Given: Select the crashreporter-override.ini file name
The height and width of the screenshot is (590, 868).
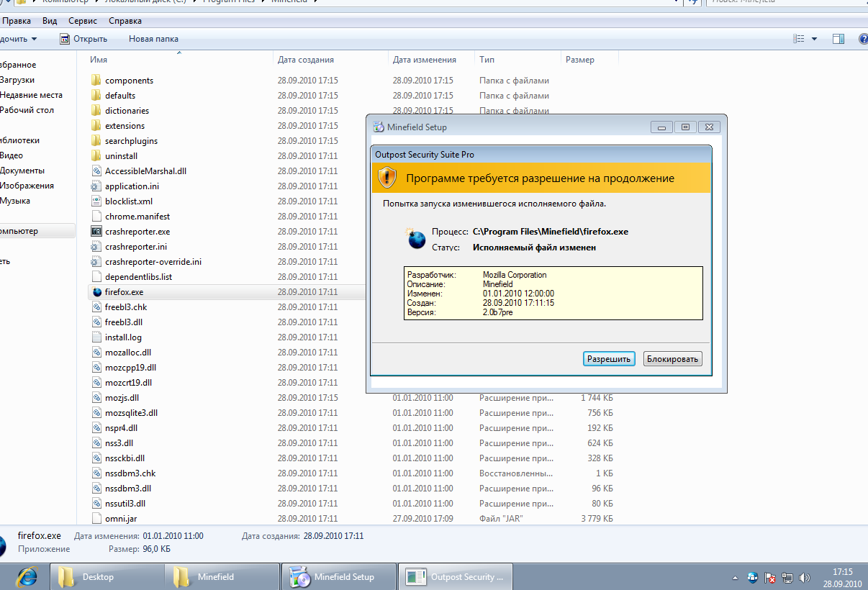Looking at the screenshot, I should pyautogui.click(x=153, y=262).
